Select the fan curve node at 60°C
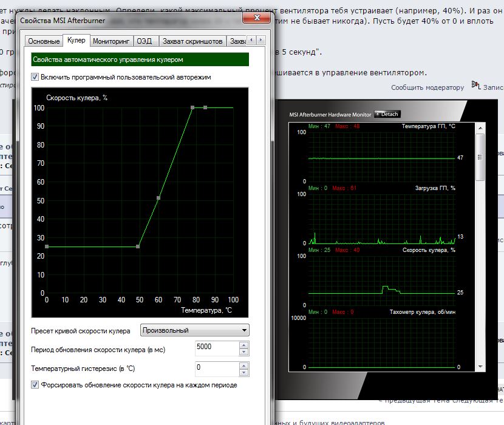The height and width of the screenshot is (425, 504). tap(158, 198)
